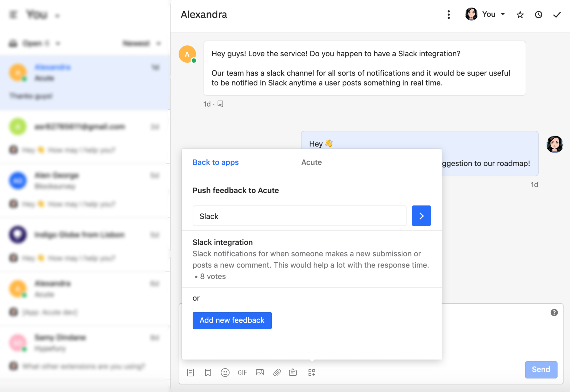The height and width of the screenshot is (392, 570).
Task: Open the emoji picker
Action: pyautogui.click(x=225, y=373)
